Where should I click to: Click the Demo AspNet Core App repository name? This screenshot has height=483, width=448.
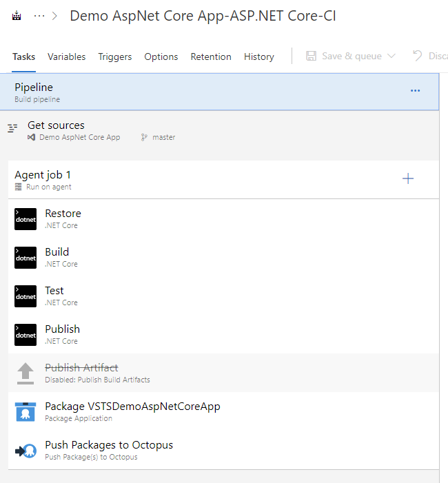coord(79,137)
